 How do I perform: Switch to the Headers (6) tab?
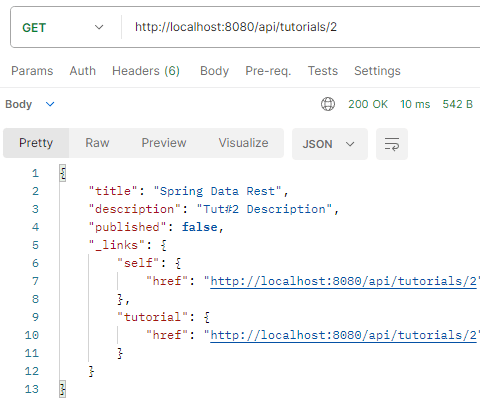[x=146, y=71]
